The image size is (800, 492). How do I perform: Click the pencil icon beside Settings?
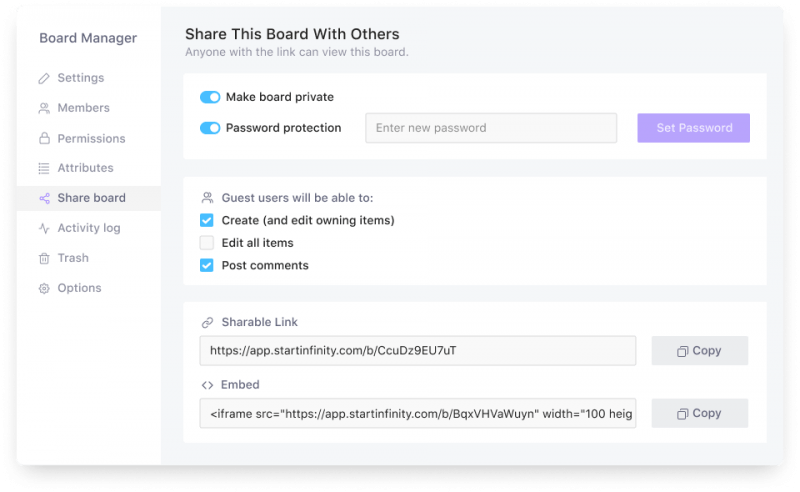tap(44, 78)
